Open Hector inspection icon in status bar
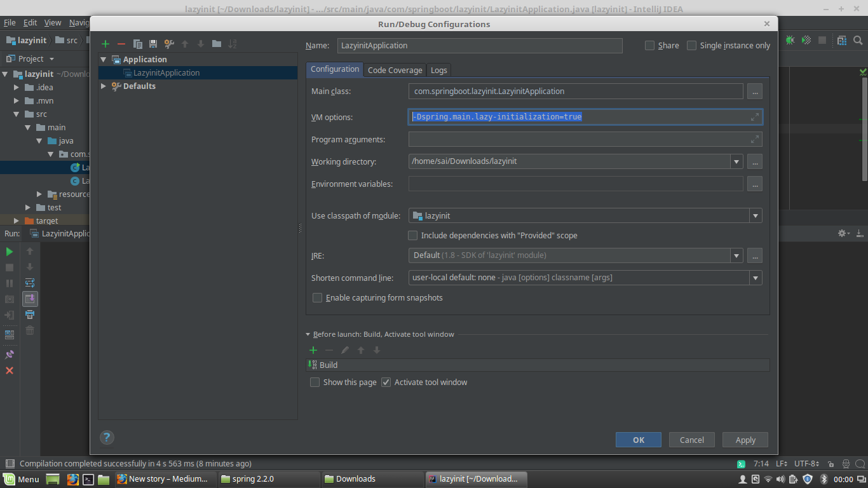The image size is (868, 488). (x=846, y=463)
